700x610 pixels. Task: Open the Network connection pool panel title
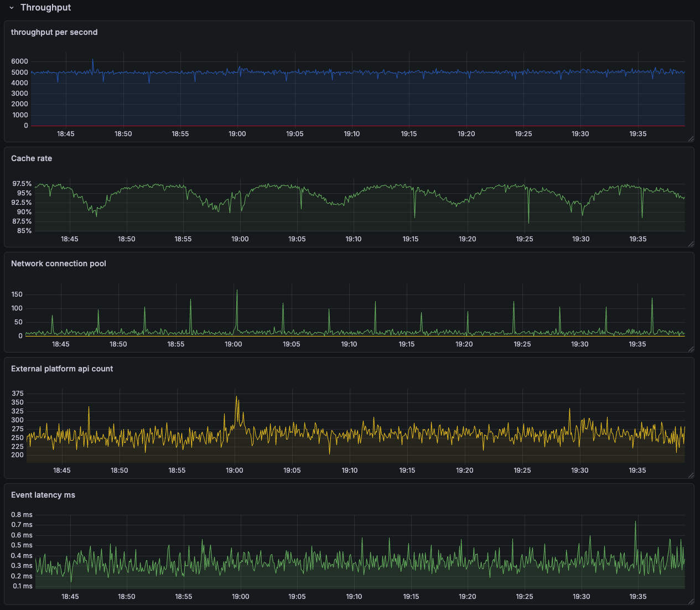(59, 263)
